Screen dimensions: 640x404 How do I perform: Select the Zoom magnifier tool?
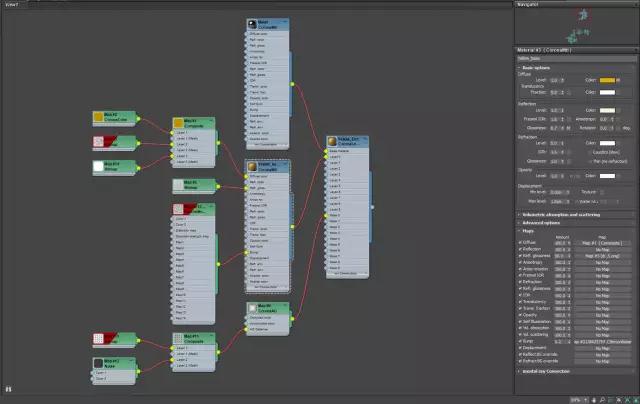[x=602, y=400]
